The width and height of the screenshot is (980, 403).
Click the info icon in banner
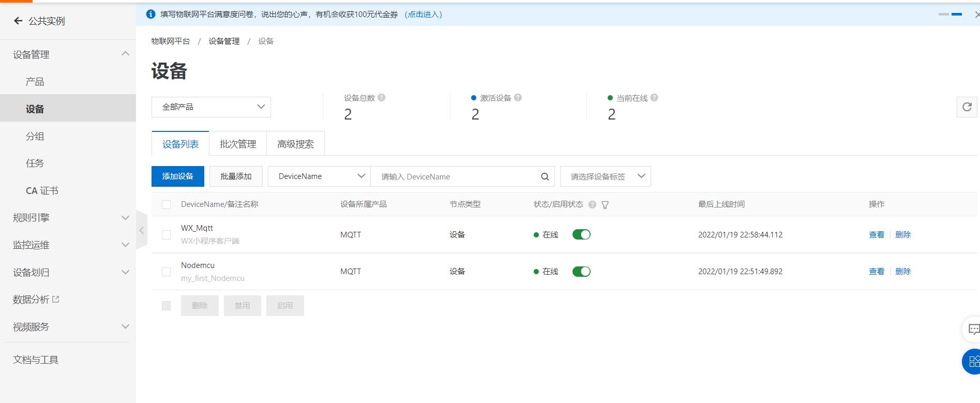click(x=150, y=14)
